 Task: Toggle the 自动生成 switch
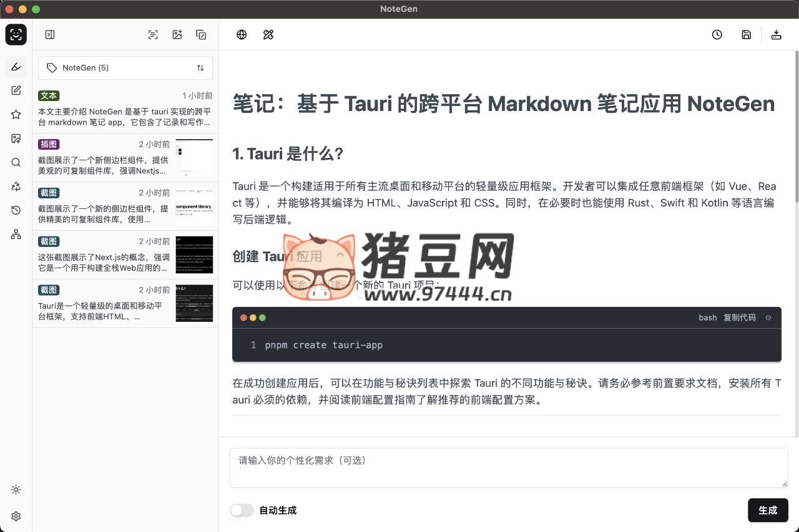click(242, 510)
